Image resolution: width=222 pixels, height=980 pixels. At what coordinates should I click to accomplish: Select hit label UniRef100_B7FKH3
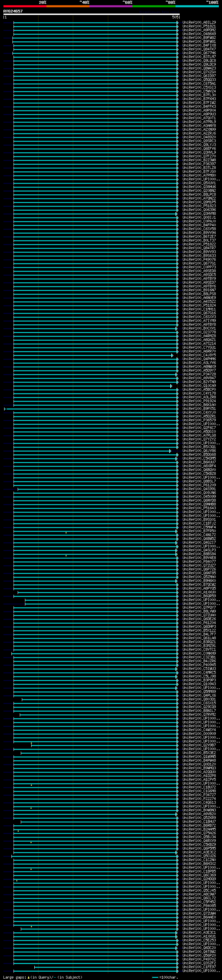(x=199, y=99)
